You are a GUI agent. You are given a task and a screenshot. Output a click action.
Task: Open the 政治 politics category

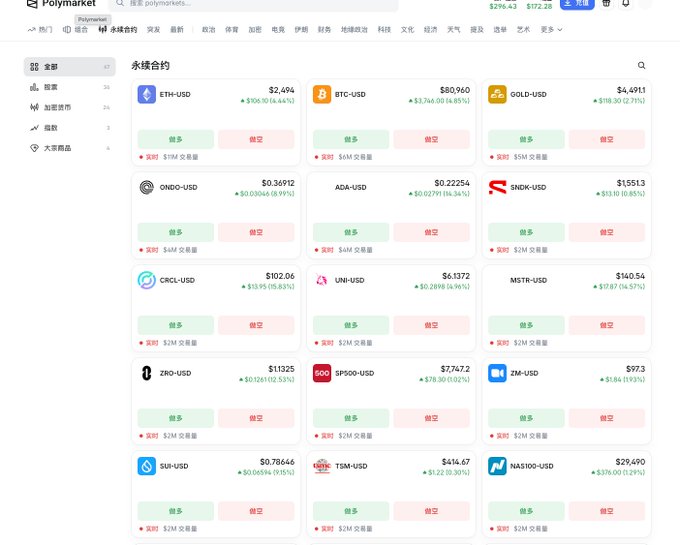209,29
